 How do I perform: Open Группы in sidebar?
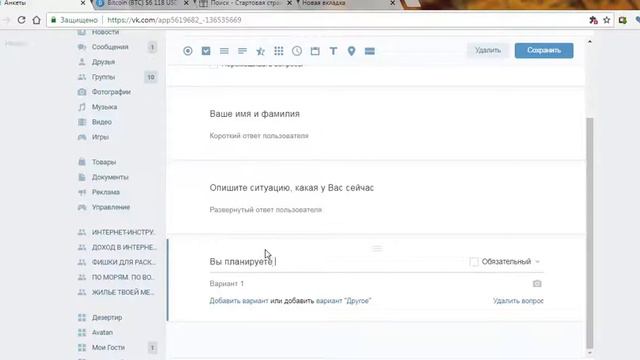pyautogui.click(x=103, y=77)
